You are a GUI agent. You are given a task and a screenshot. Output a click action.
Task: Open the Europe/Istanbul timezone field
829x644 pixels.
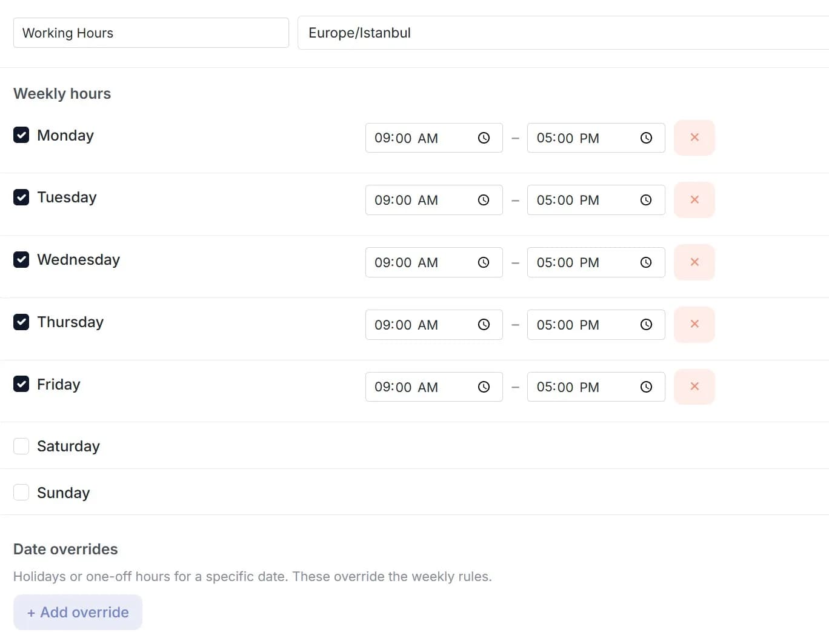pyautogui.click(x=563, y=33)
